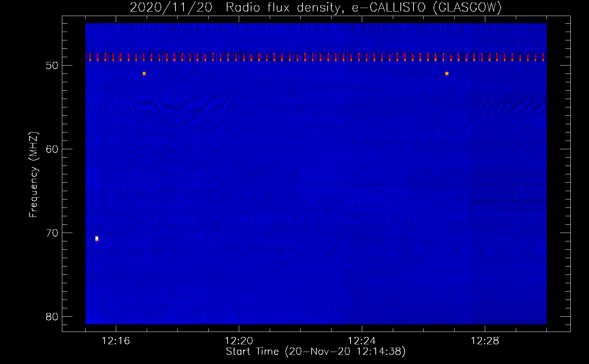Viewport: 589px width, 364px height.
Task: Click the 12:20 time tick label
Action: click(239, 341)
